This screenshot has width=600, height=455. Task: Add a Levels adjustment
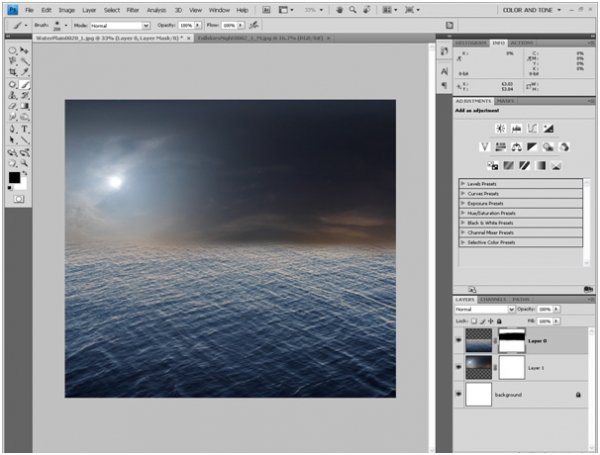[516, 129]
